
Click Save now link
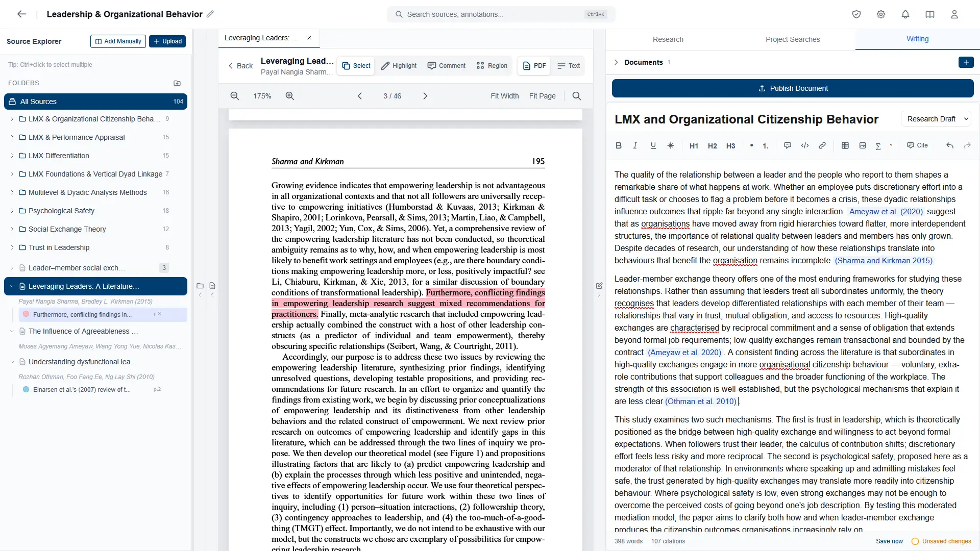[889, 541]
